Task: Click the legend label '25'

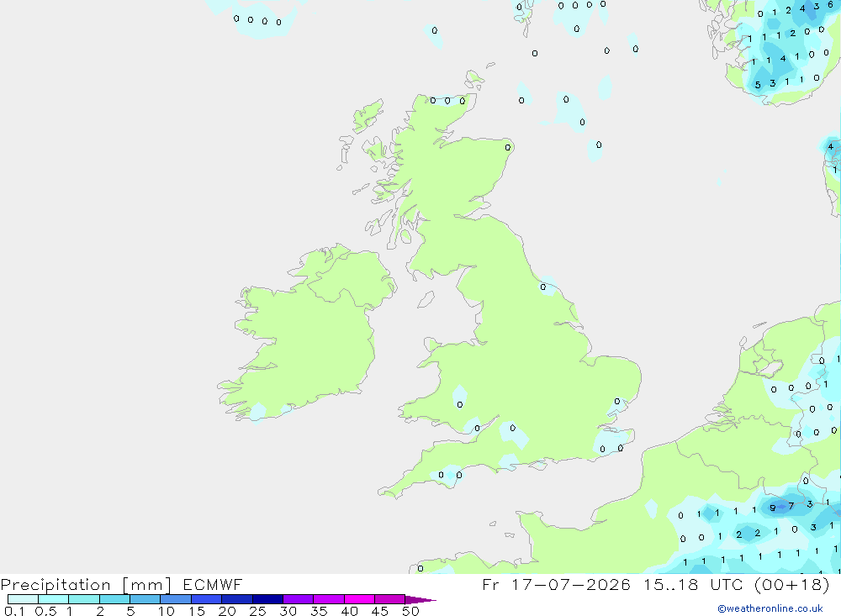Action: [257, 611]
